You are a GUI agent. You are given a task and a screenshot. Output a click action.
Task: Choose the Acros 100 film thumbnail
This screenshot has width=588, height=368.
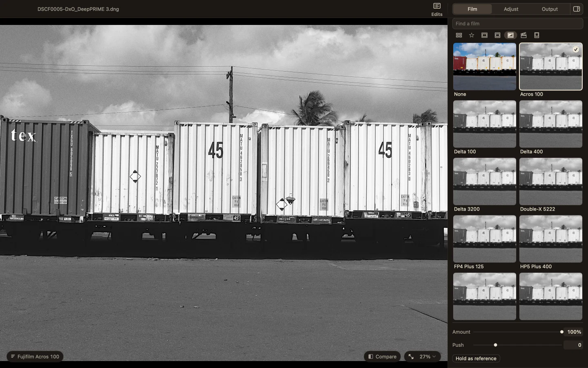551,67
